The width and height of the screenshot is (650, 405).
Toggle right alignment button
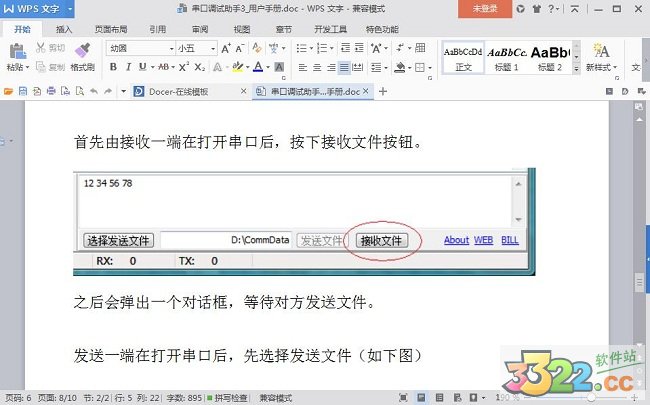pos(331,67)
